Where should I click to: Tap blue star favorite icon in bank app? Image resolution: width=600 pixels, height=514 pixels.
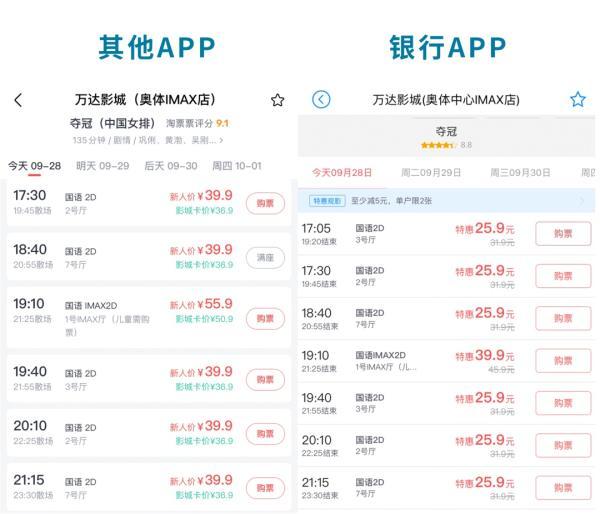(x=577, y=99)
